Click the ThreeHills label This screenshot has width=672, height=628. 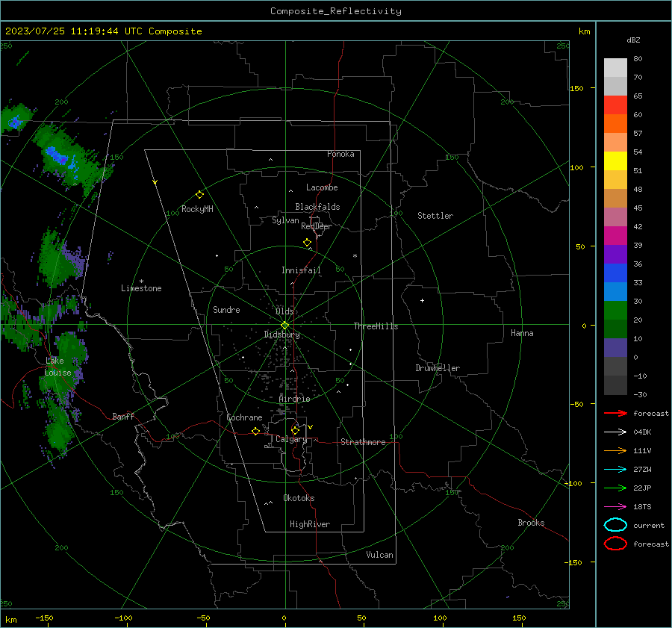click(x=376, y=326)
